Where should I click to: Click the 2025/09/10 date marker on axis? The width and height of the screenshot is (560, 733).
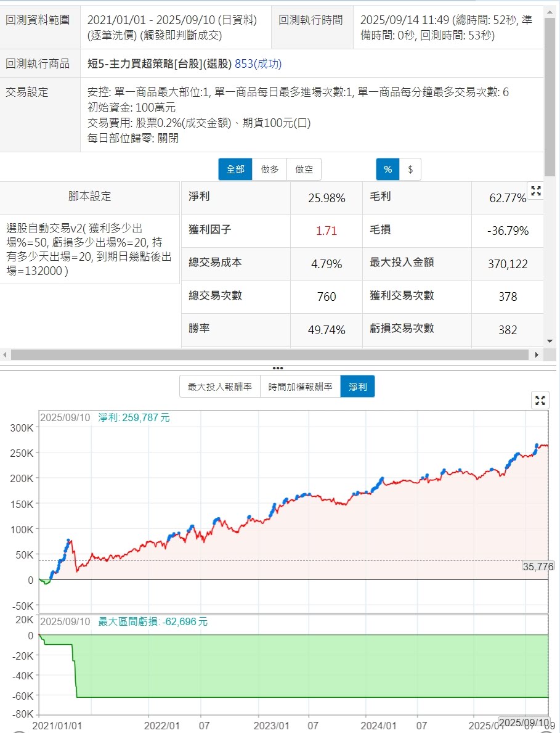524,722
